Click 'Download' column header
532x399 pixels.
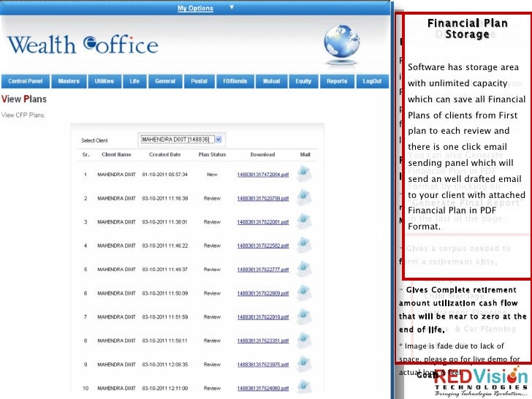click(x=262, y=154)
